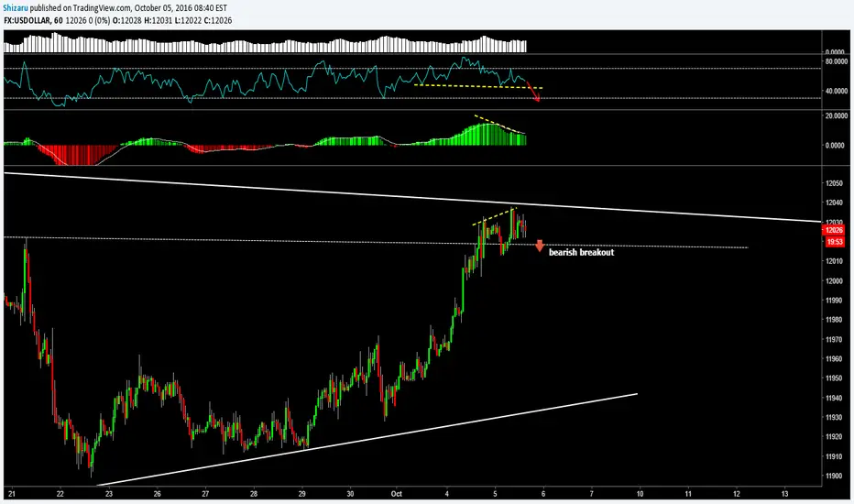This screenshot has height=504, width=854.
Task: Click the 11900 price axis label
Action: [x=835, y=477]
